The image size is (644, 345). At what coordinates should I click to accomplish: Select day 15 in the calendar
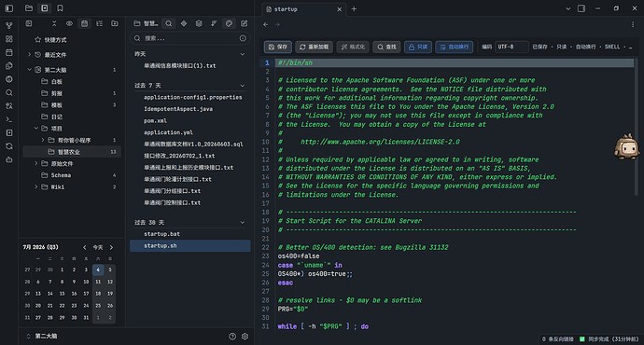(x=62, y=294)
